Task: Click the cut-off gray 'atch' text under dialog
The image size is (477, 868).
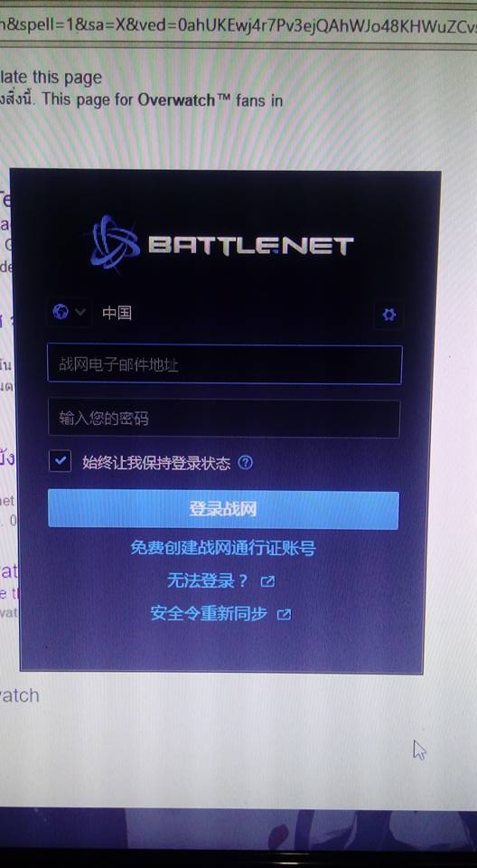Action: 19,695
